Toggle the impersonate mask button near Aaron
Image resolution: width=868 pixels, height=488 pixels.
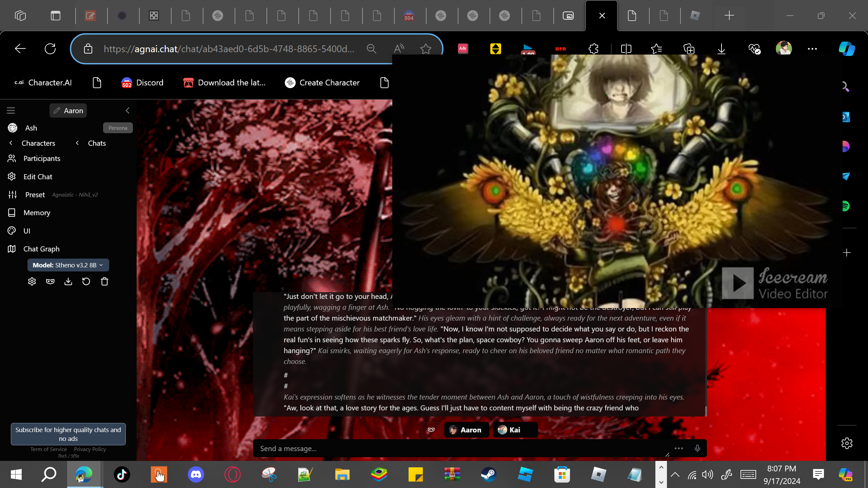pyautogui.click(x=431, y=430)
